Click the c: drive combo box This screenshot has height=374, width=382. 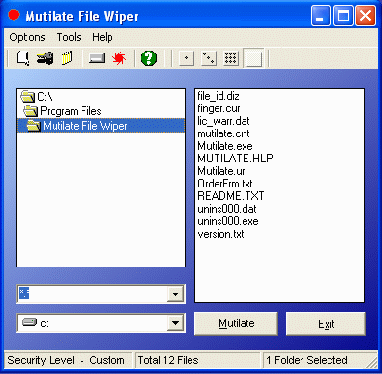[101, 323]
